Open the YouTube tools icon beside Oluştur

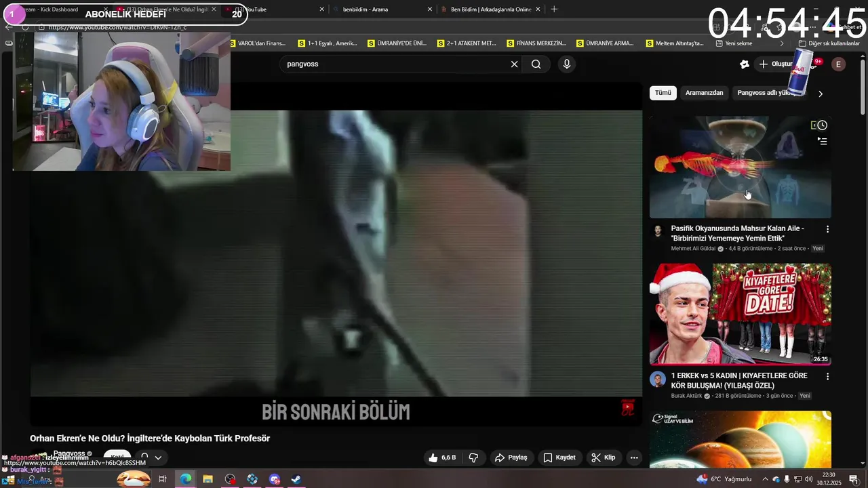744,64
